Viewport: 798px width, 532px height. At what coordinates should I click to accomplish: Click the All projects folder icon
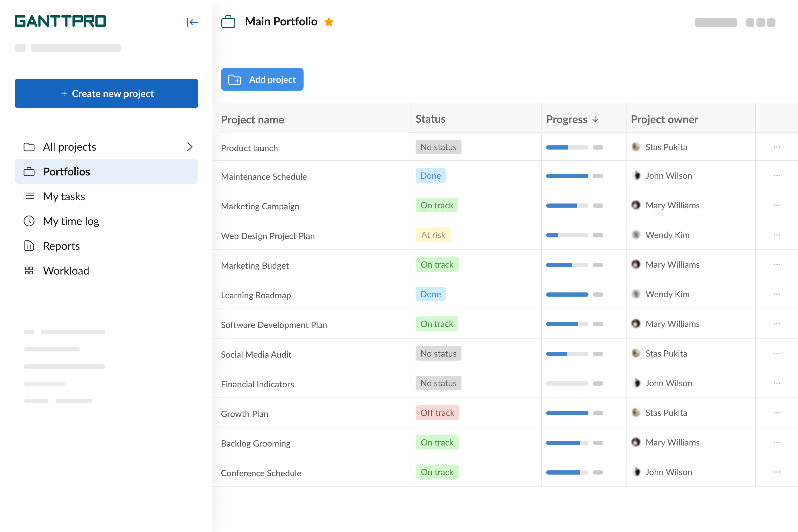29,147
